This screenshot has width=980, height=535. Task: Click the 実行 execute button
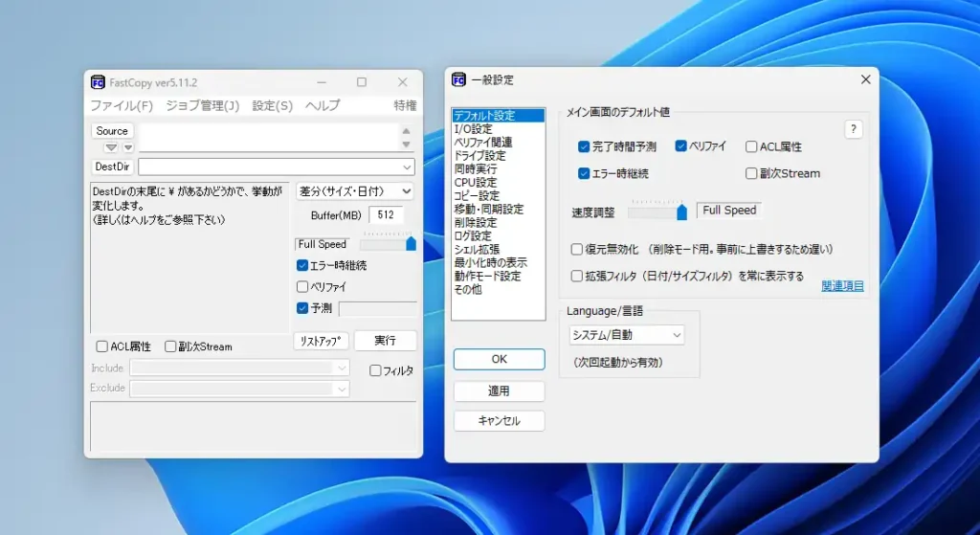pos(385,341)
